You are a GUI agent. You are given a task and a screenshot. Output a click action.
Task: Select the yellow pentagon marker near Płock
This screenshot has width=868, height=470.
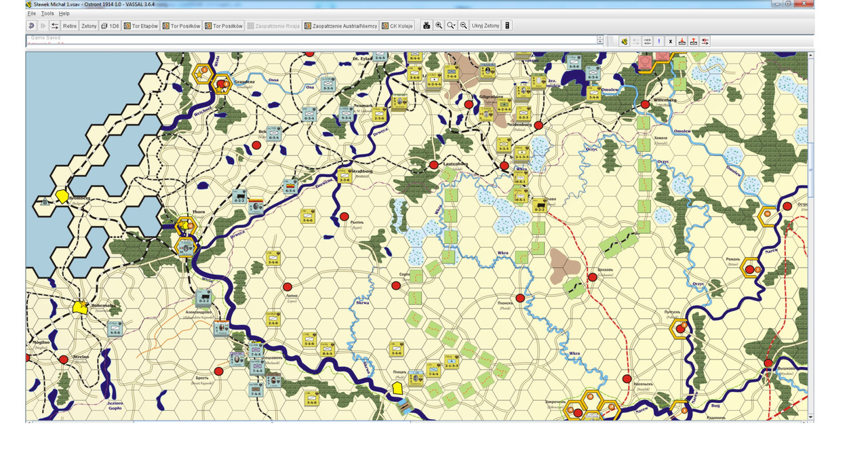click(x=398, y=388)
